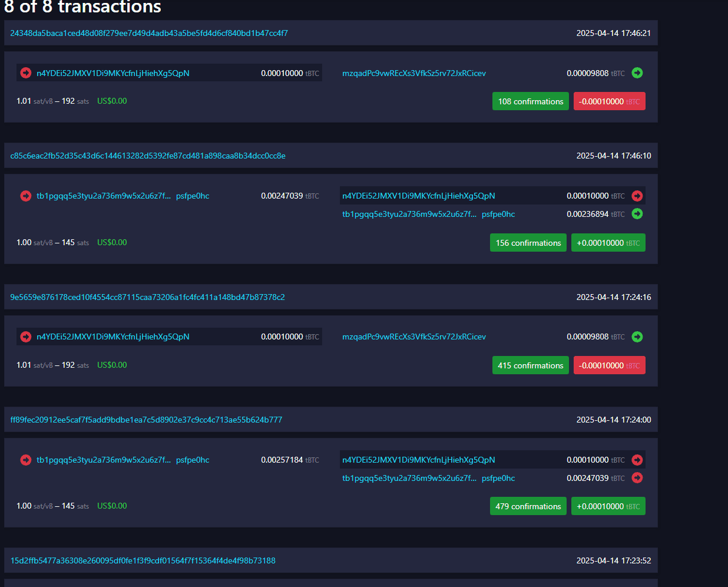This screenshot has width=728, height=587.
Task: Toggle -0.00010000 tBTC amount button in 17:46:21 transaction
Action: 610,101
